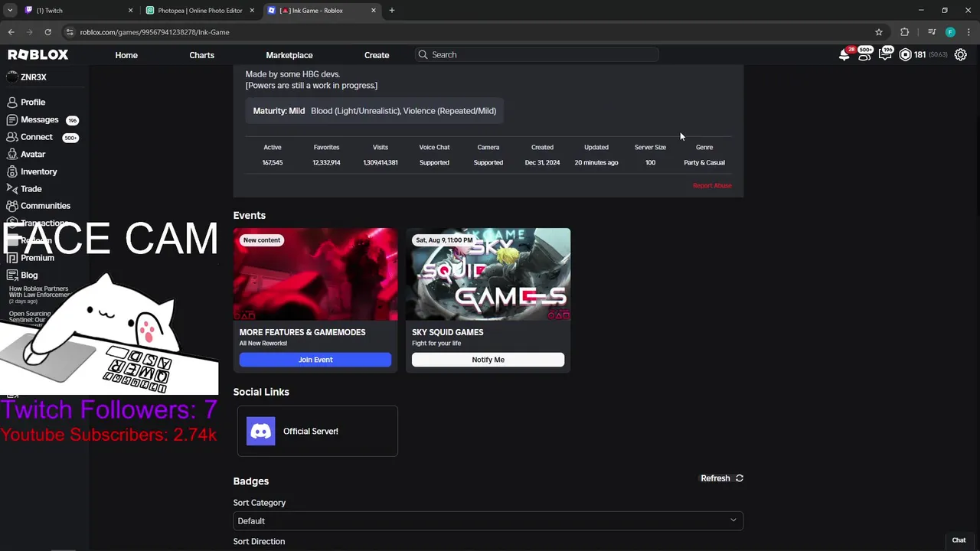Open the More Features & Gamemodes event thumbnail

pyautogui.click(x=315, y=274)
